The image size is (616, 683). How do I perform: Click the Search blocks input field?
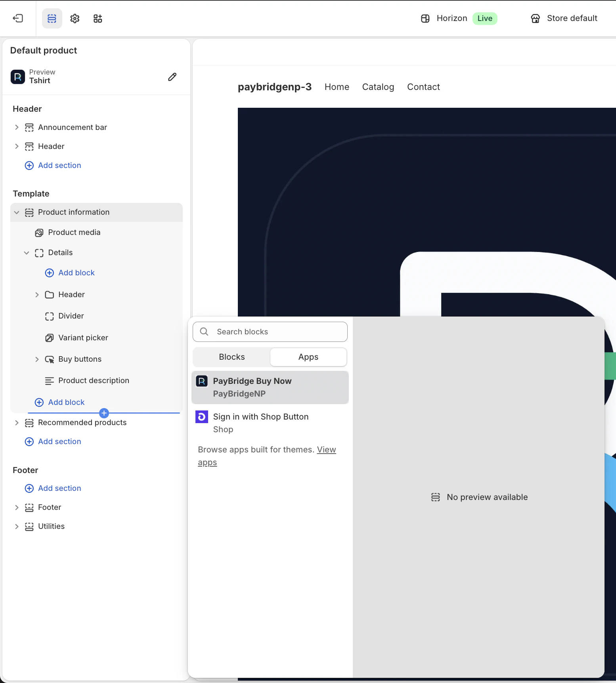pos(270,332)
